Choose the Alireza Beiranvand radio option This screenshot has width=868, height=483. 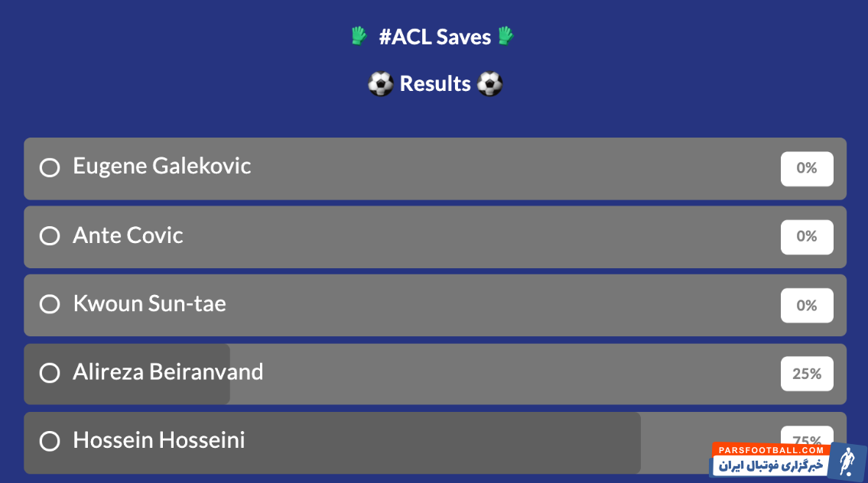pyautogui.click(x=50, y=373)
